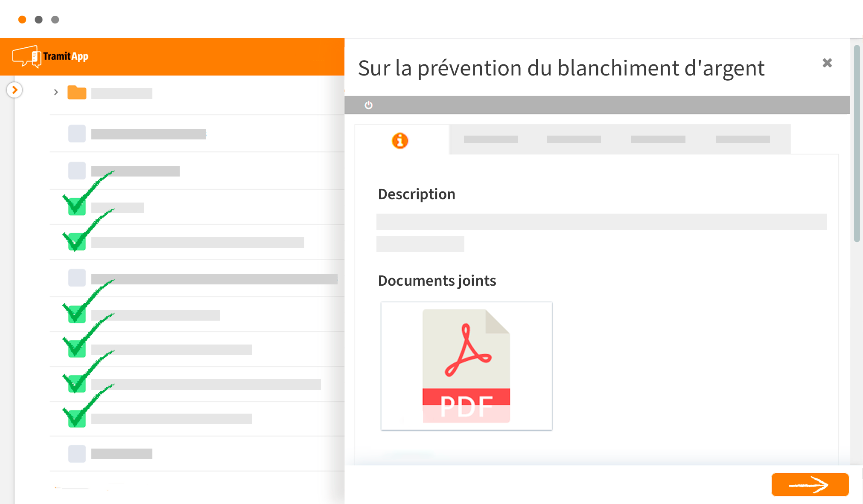Close the blanchiment d'argent panel
863x504 pixels.
(x=827, y=63)
